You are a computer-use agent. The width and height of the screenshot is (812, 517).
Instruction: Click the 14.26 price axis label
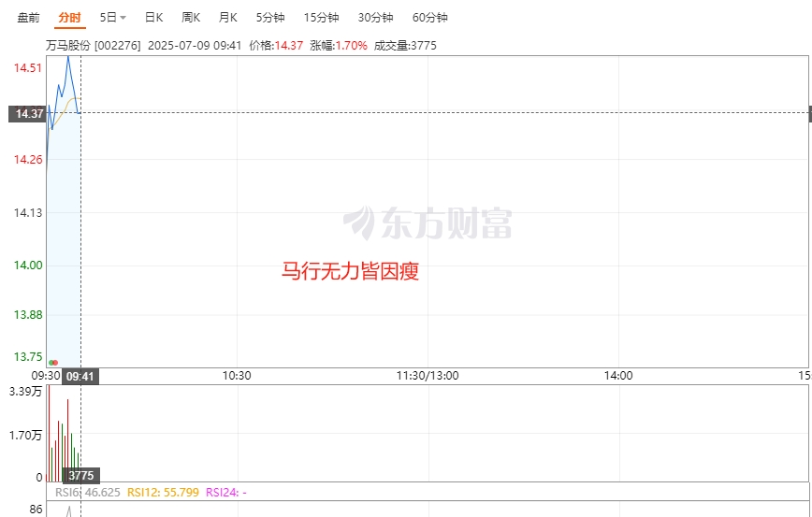28,159
